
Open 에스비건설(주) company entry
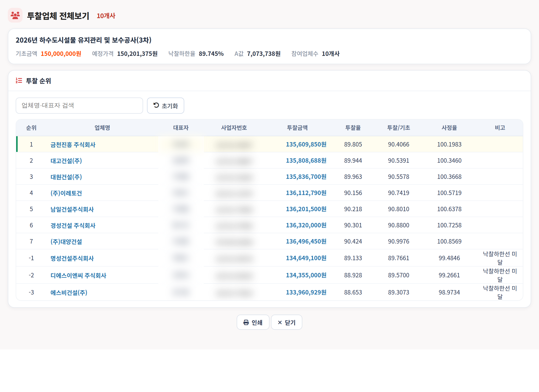(69, 293)
